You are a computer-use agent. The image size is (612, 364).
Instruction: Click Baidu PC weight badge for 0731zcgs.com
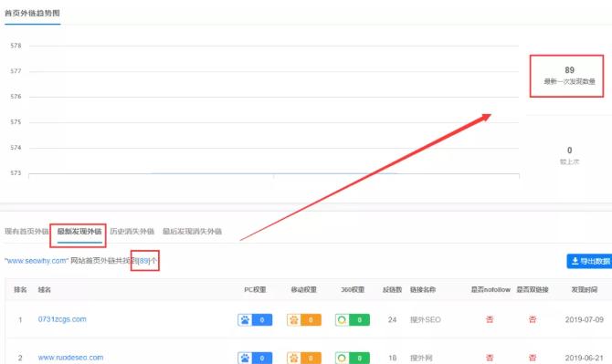point(255,319)
